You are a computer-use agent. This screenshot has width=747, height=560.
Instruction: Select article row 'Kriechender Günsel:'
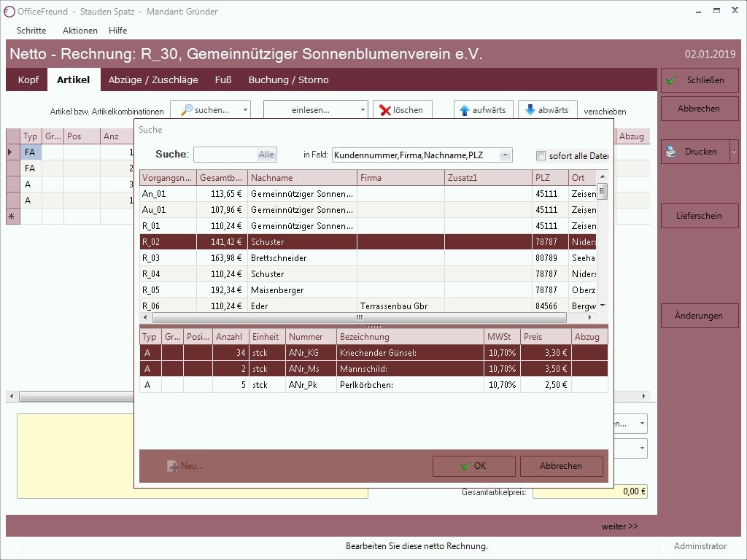(x=373, y=353)
